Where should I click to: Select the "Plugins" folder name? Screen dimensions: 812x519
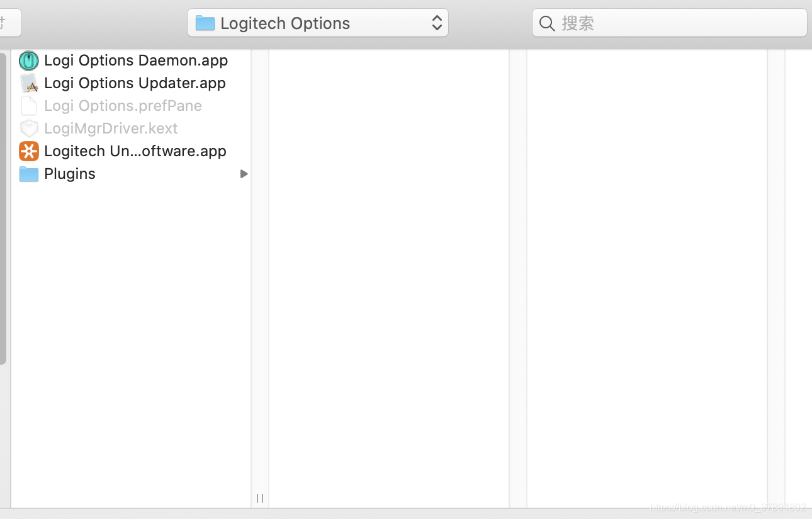click(70, 174)
